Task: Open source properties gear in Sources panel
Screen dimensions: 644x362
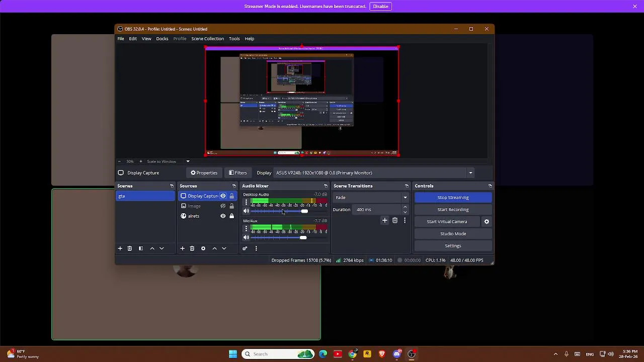Action: pyautogui.click(x=203, y=248)
